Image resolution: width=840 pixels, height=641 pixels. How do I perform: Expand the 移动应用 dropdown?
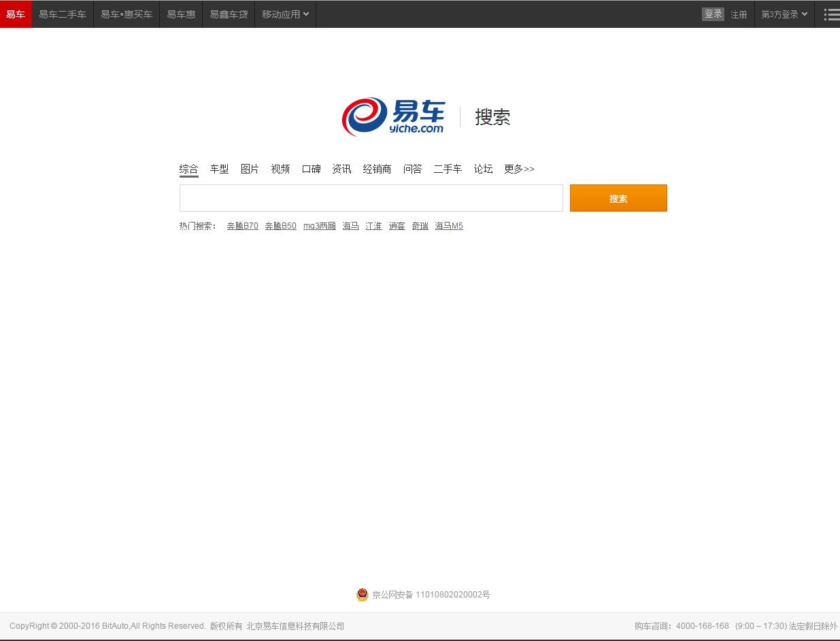[285, 14]
